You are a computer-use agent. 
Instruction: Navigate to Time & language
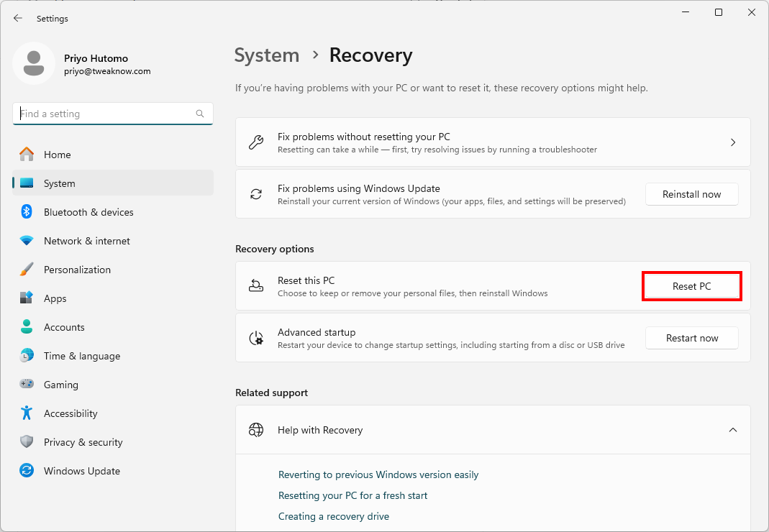[x=81, y=356]
